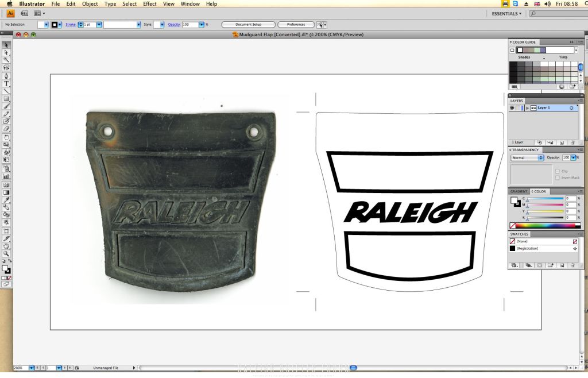The height and width of the screenshot is (378, 588).
Task: Click Create New Layer icon in Layers panel
Action: click(x=562, y=142)
